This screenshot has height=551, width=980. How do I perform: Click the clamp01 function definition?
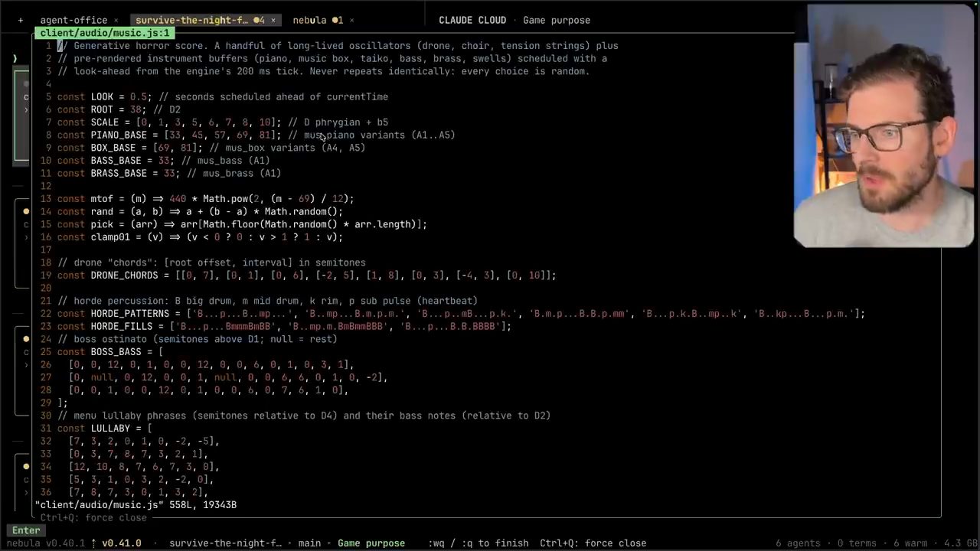pyautogui.click(x=201, y=237)
